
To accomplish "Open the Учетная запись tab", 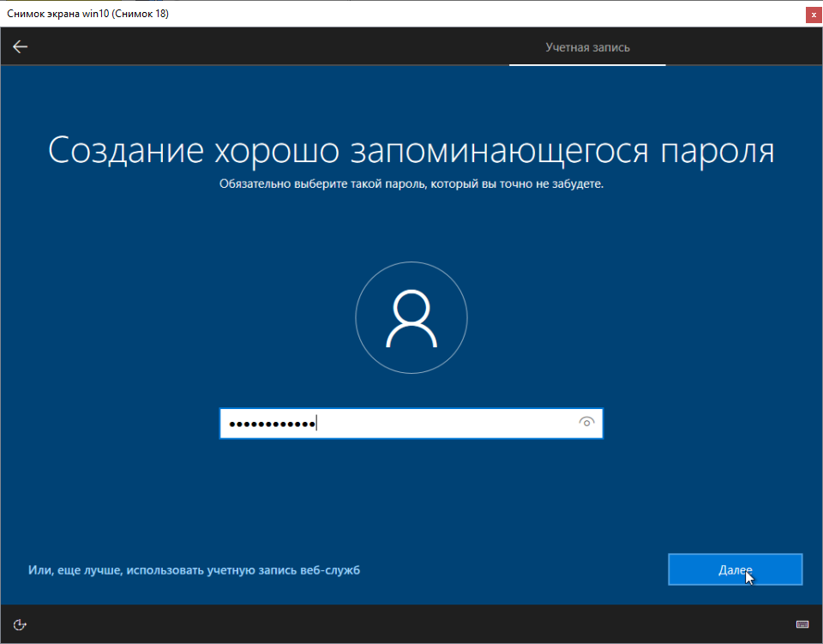I will coord(587,47).
